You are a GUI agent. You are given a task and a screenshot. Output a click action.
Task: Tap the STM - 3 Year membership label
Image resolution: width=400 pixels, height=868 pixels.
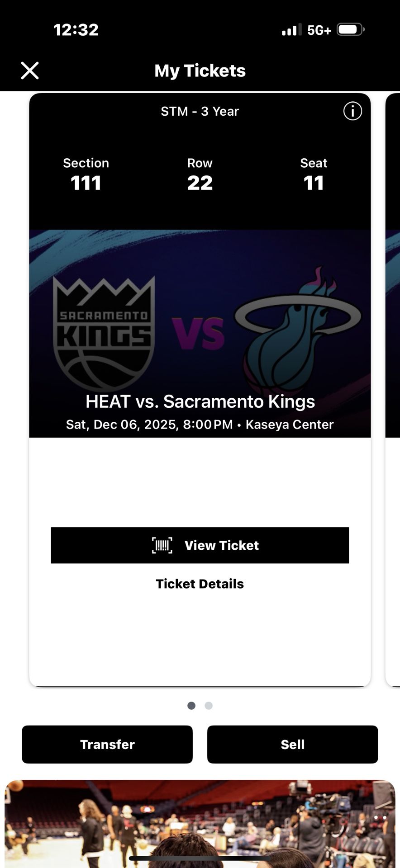click(x=200, y=111)
